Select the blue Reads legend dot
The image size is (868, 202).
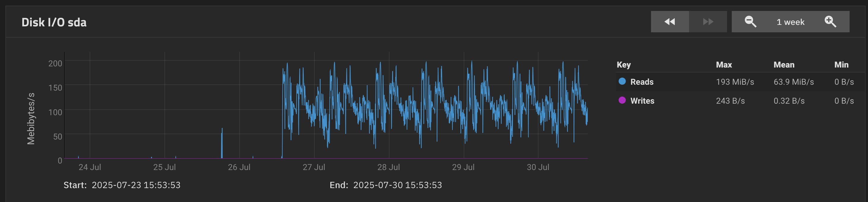coord(623,81)
